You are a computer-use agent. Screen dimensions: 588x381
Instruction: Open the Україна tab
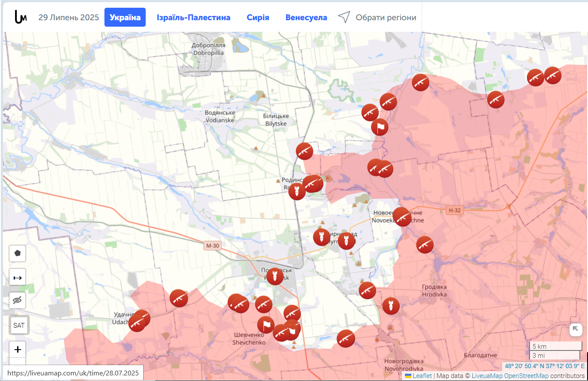[x=125, y=17]
